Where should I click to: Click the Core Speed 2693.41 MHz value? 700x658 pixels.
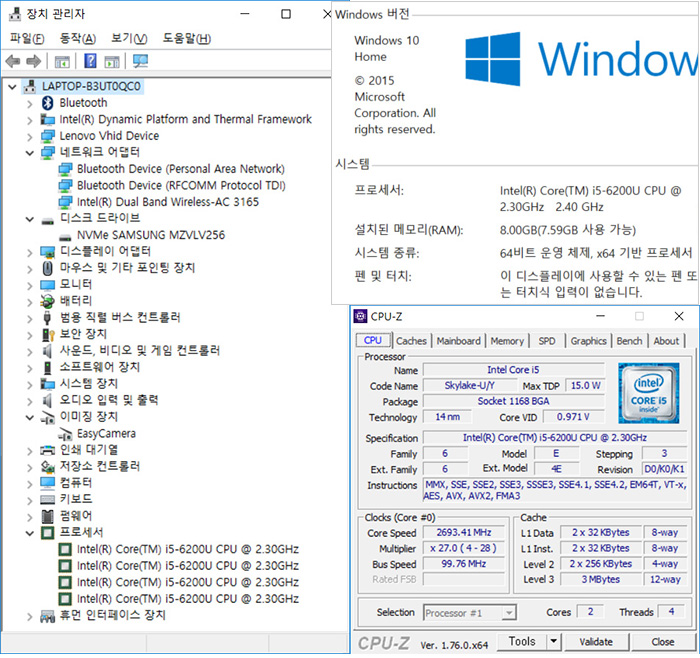point(464,533)
